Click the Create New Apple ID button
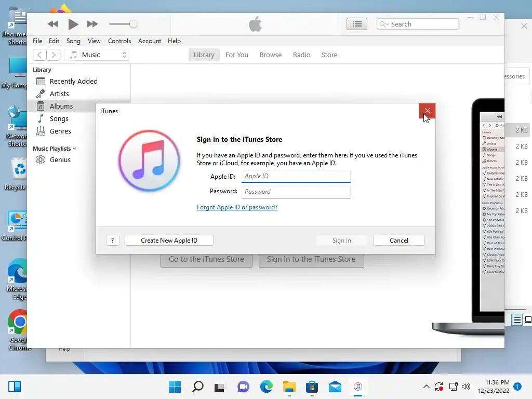This screenshot has height=399, width=532. (169, 241)
